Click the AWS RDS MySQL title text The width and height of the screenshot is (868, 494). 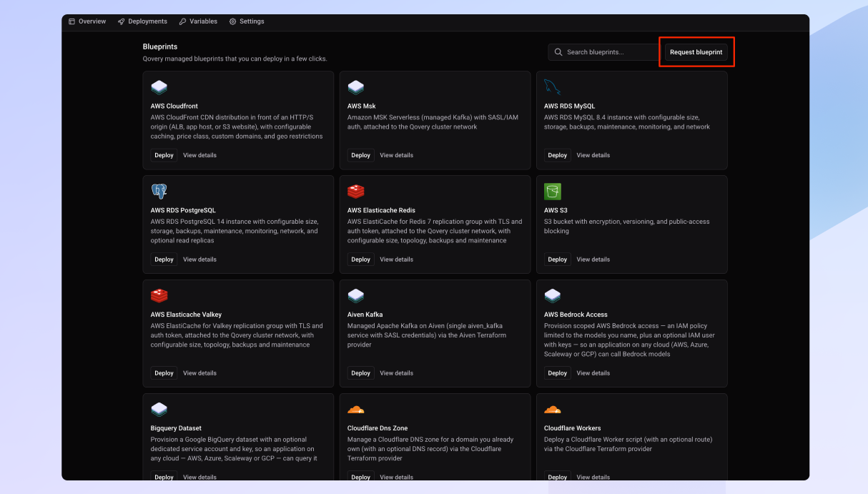(x=569, y=107)
